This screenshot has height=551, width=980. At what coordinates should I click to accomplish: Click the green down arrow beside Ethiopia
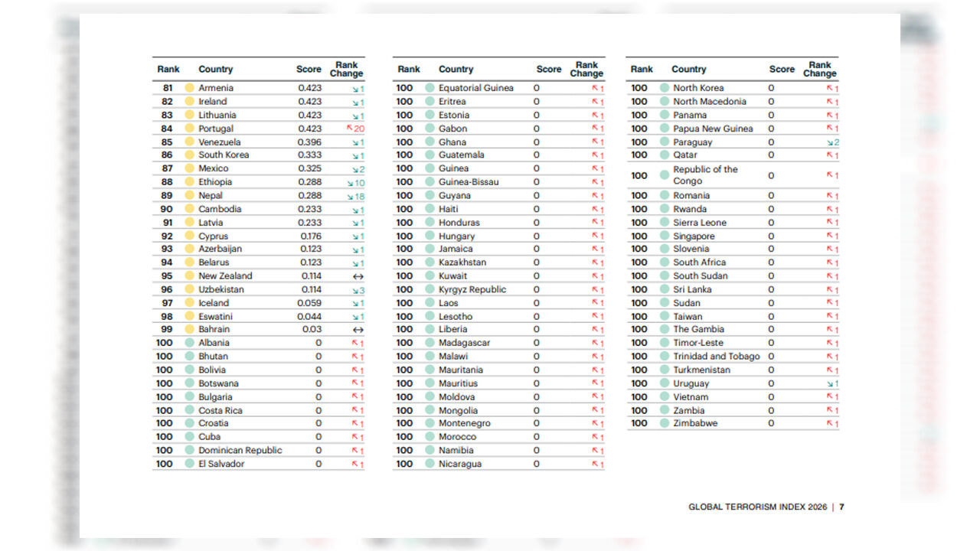click(x=350, y=183)
